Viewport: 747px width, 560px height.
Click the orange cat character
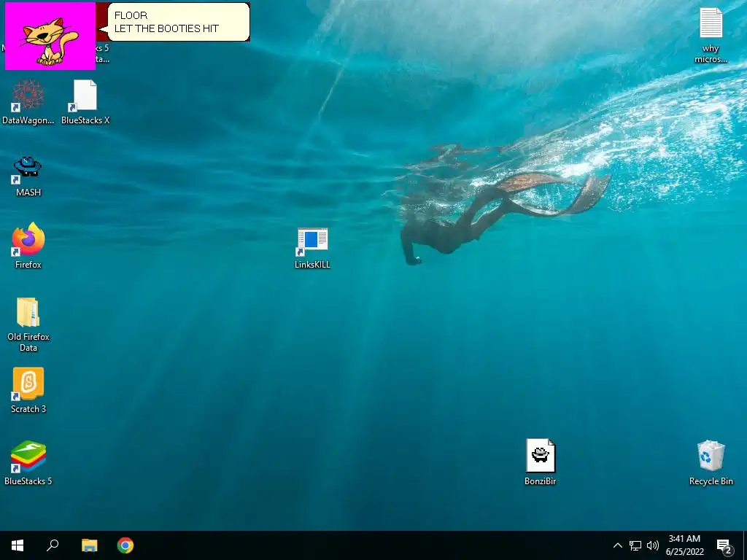pyautogui.click(x=50, y=41)
